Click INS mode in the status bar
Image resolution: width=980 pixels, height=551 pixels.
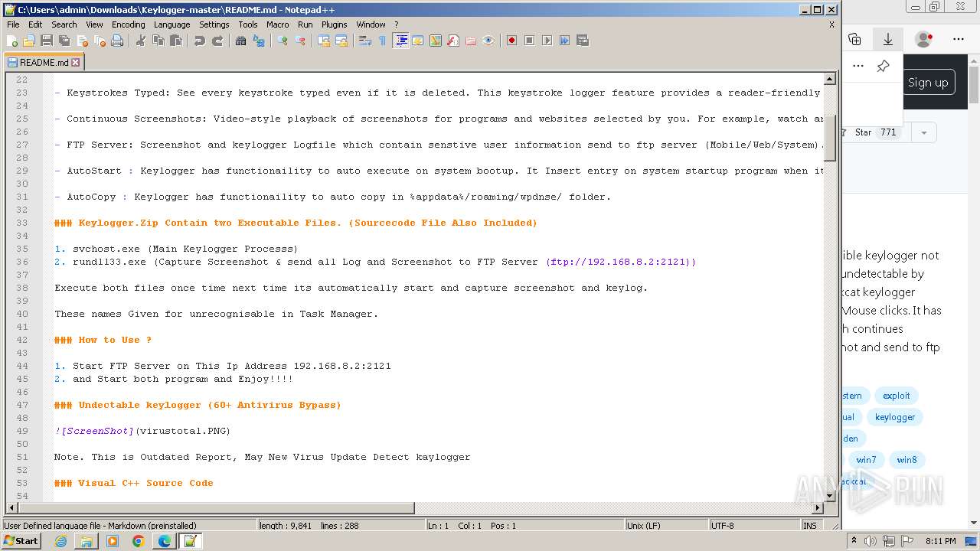click(810, 526)
